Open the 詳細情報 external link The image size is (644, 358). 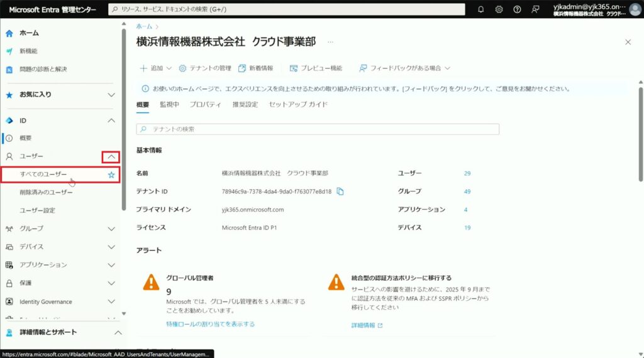tap(367, 325)
